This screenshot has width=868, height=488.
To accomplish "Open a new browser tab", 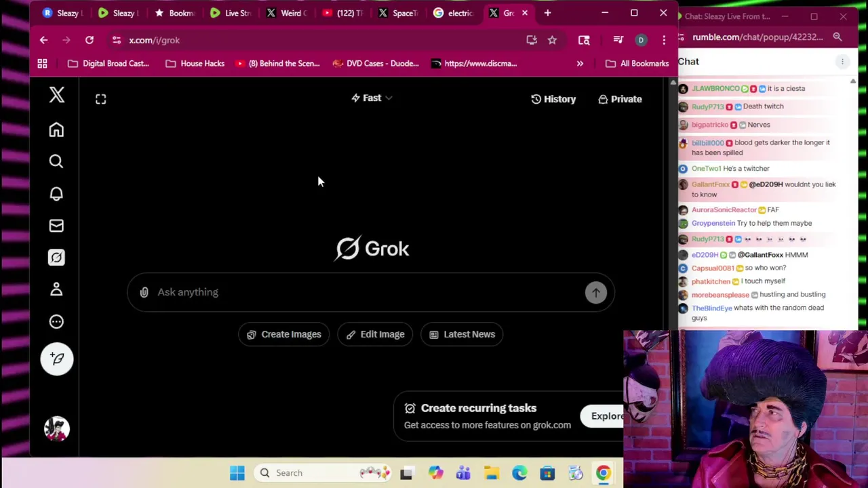I will point(547,13).
